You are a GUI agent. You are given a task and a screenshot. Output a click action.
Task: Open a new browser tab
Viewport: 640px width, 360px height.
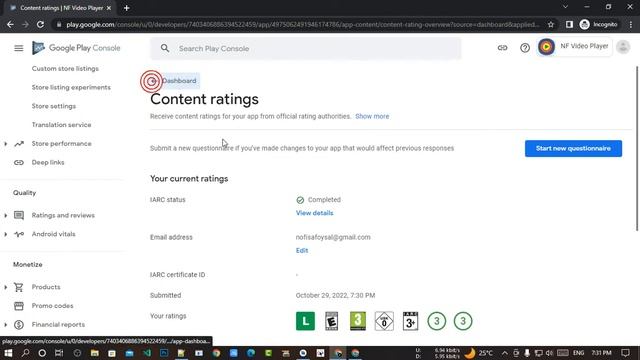pos(127,8)
